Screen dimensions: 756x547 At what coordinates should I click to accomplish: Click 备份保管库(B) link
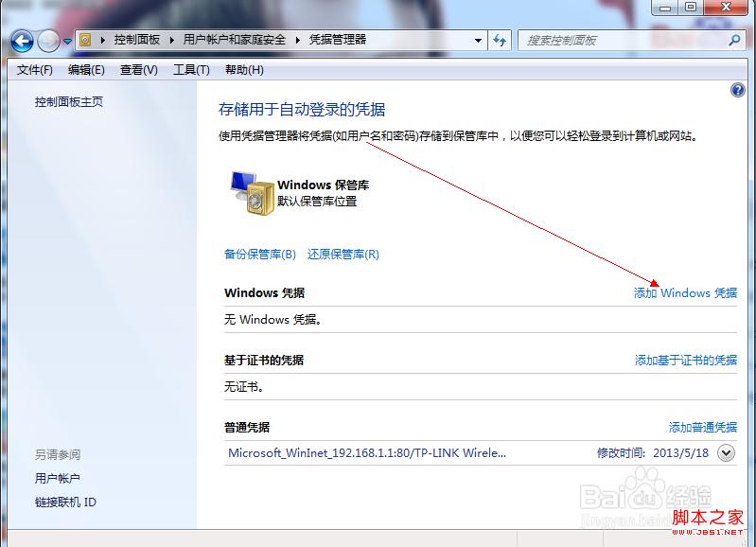(x=260, y=255)
